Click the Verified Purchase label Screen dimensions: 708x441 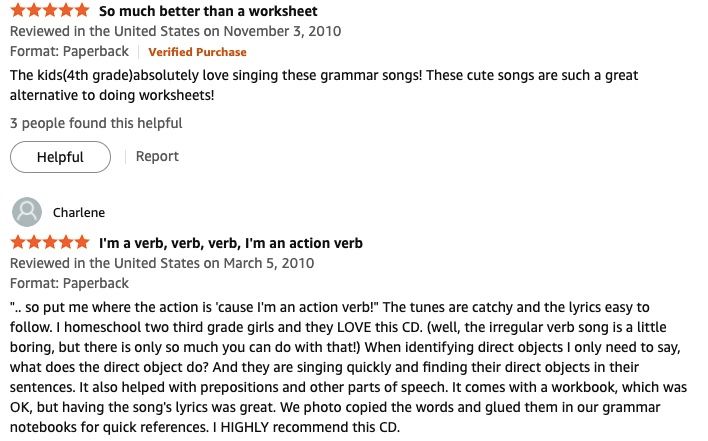pyautogui.click(x=197, y=52)
